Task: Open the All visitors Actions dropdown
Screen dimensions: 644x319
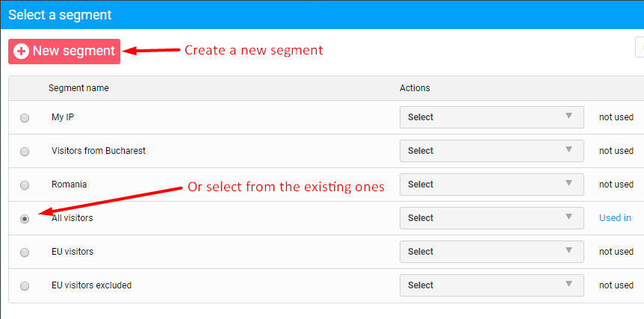Action: [492, 218]
